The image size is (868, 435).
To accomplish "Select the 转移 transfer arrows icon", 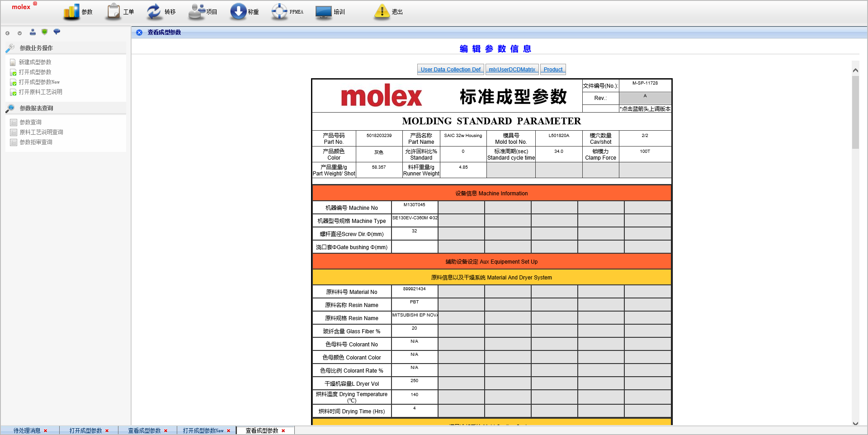I will pos(154,12).
